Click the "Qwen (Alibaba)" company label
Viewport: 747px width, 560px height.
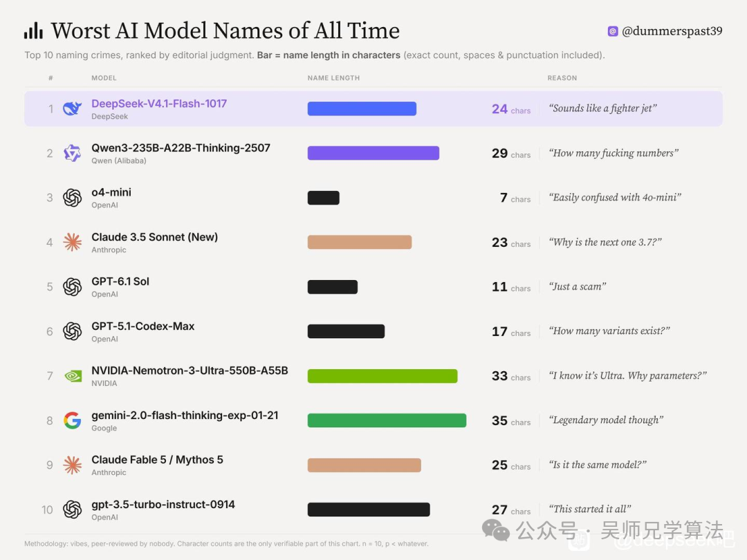[x=119, y=161]
